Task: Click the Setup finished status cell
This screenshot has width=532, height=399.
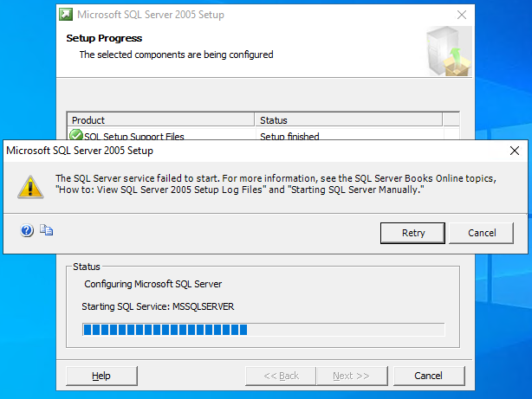Action: click(349, 136)
